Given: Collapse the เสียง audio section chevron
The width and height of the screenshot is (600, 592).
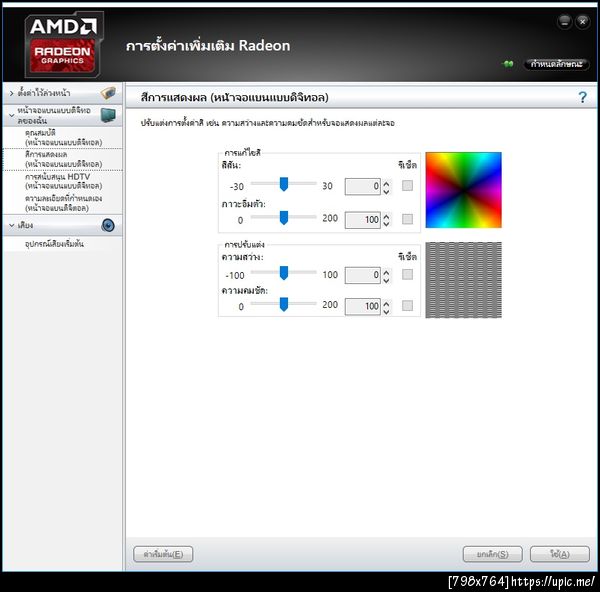Looking at the screenshot, I should point(11,225).
